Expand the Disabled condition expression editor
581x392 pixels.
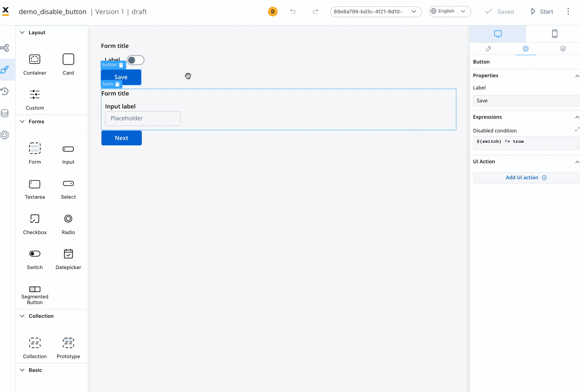tap(577, 129)
